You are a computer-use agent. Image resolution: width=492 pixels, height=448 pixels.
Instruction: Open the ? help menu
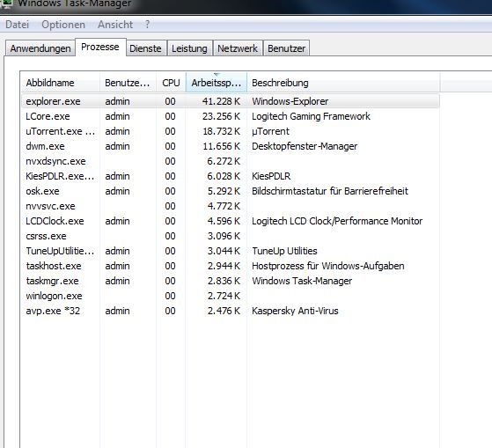pos(147,25)
